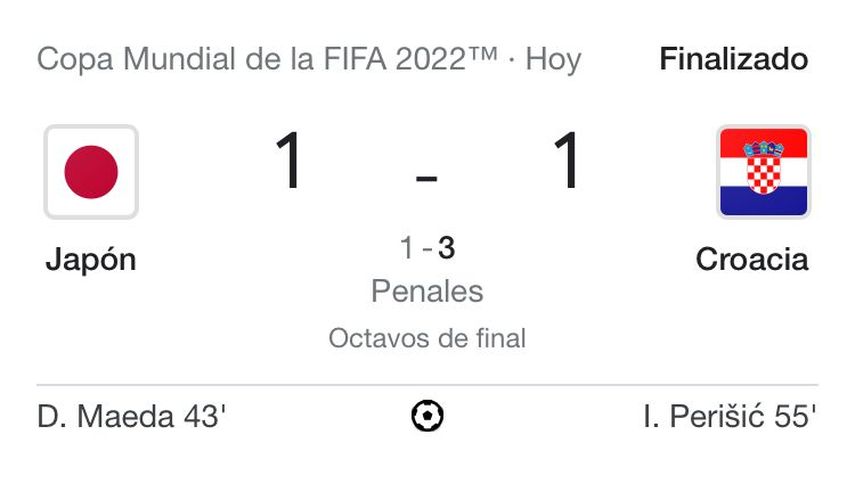Select Croatia's large score number

[566, 162]
